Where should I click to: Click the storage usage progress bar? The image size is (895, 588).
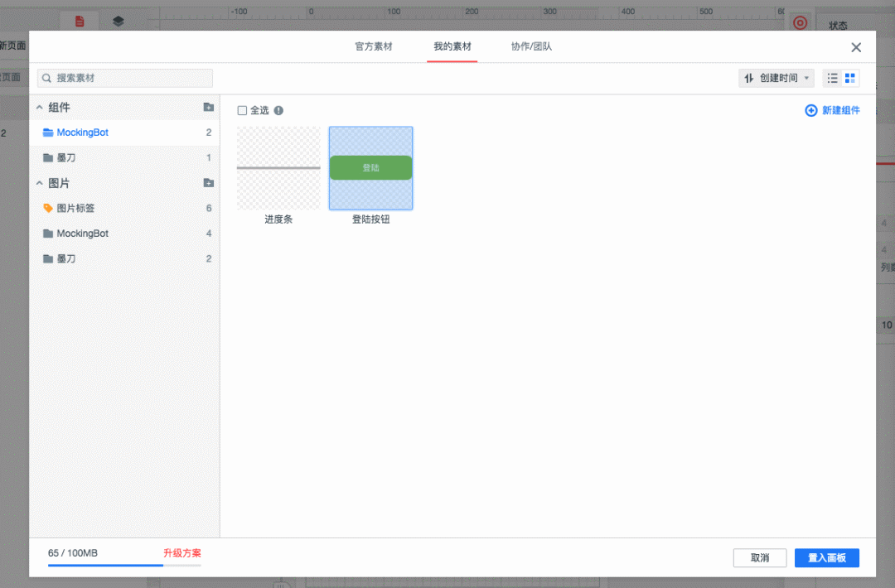point(124,565)
